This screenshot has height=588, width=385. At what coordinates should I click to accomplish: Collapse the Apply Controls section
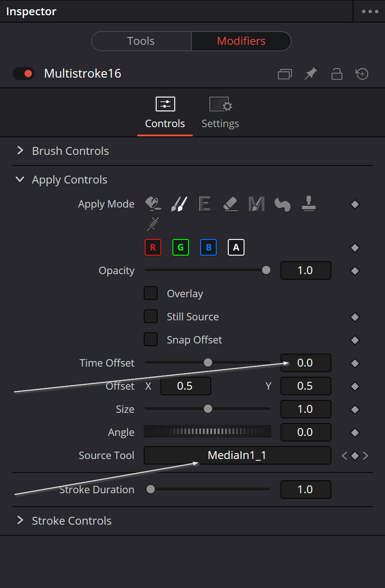(x=20, y=179)
